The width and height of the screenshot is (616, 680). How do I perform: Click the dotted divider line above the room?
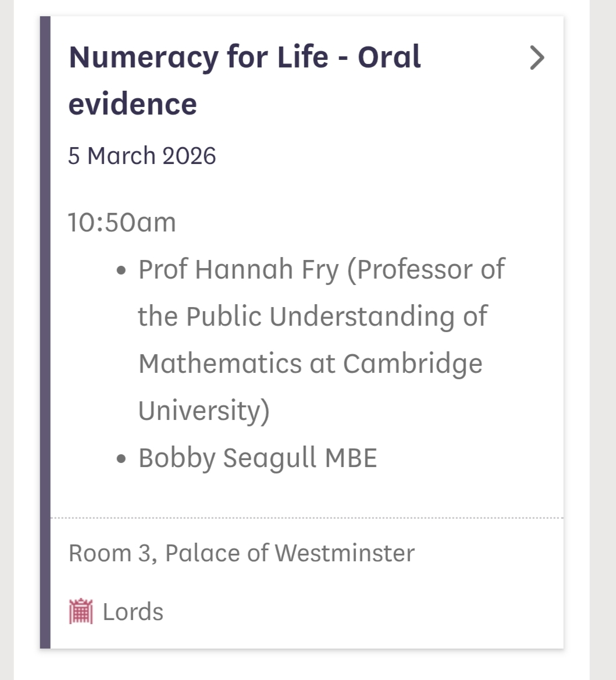pos(307,517)
